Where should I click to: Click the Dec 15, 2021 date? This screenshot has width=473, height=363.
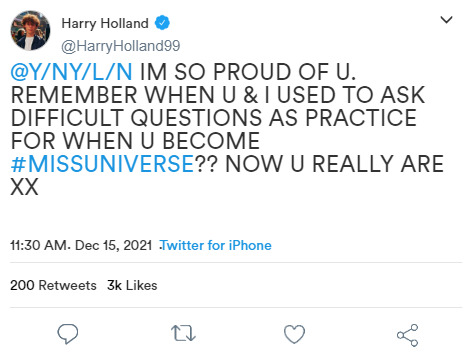(114, 246)
